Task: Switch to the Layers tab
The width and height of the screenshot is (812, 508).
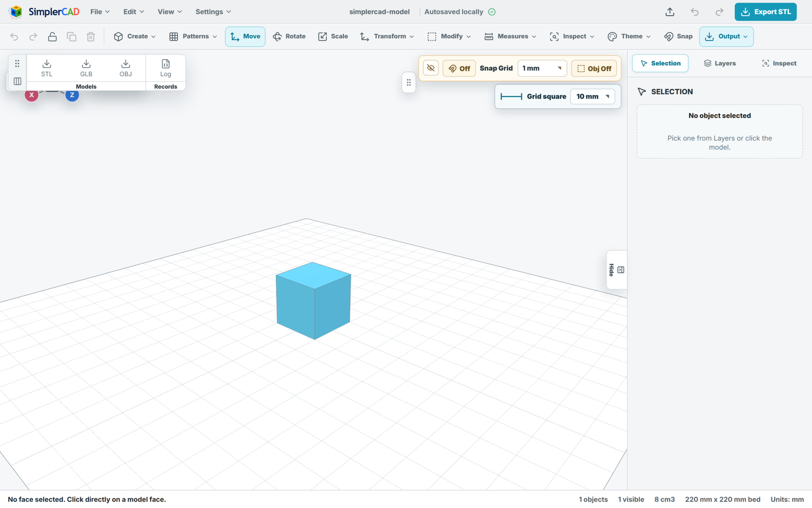Action: [x=720, y=63]
